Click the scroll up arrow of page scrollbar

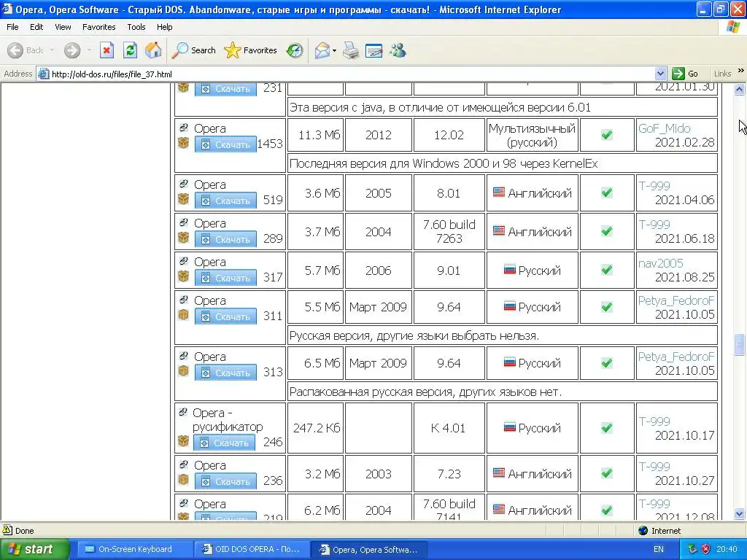740,89
